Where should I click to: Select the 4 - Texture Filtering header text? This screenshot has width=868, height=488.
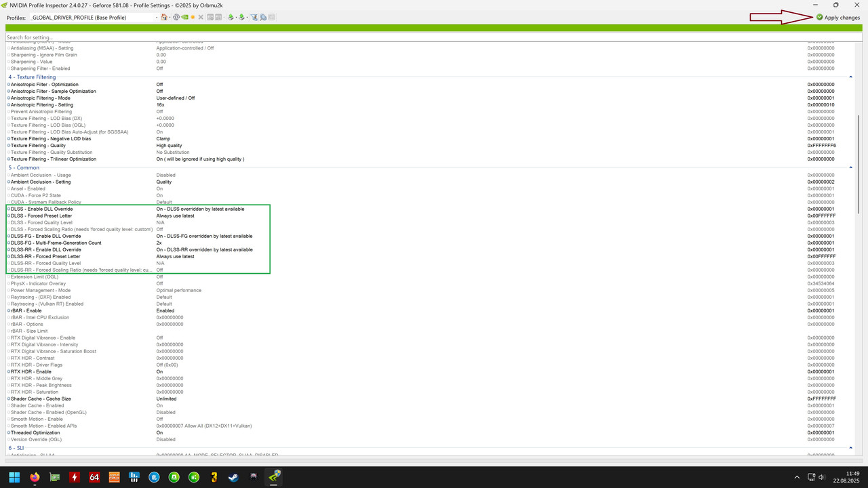coord(32,77)
